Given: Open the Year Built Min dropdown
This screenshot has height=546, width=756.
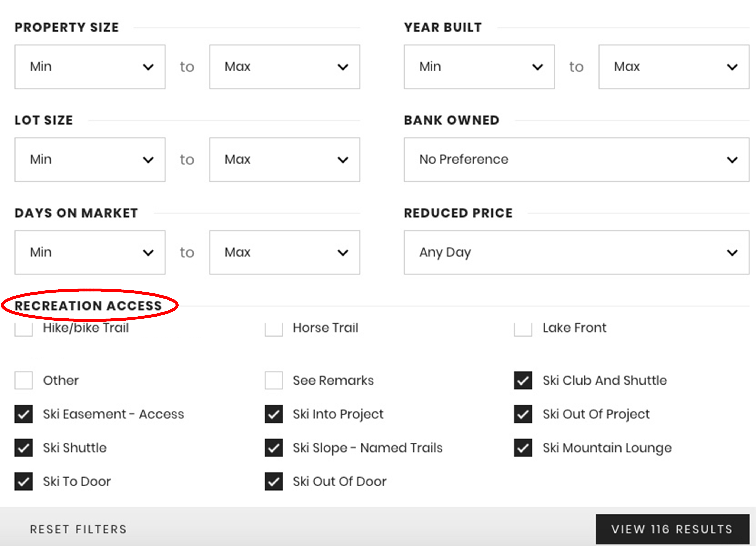Looking at the screenshot, I should click(479, 66).
